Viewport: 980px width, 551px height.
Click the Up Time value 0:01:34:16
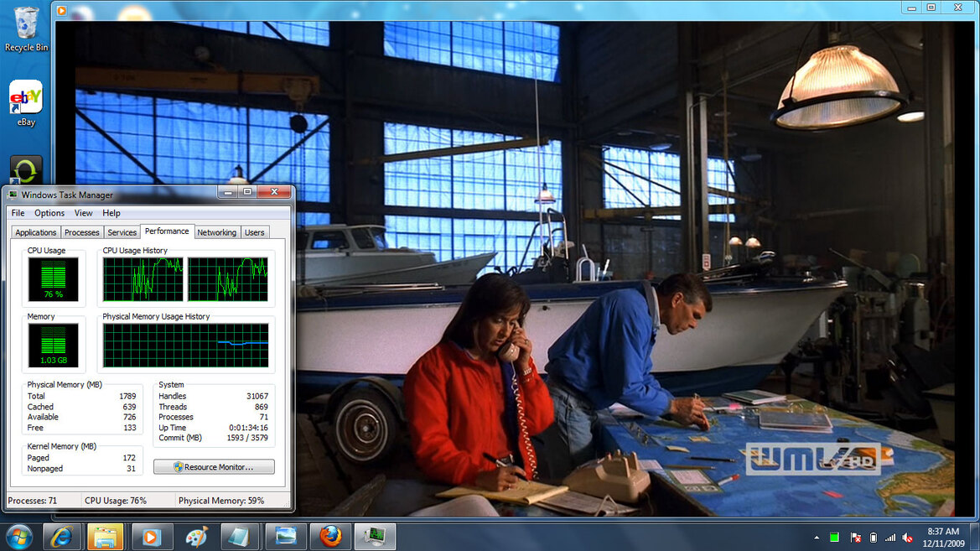248,428
